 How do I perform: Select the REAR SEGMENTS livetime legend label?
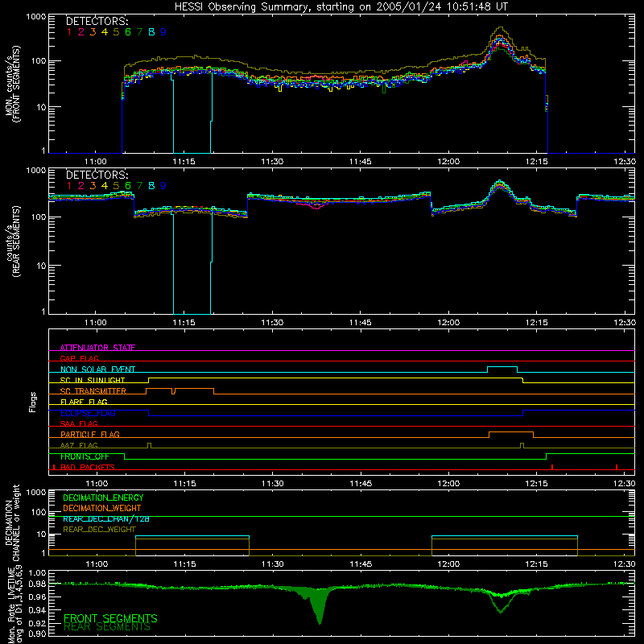[x=107, y=627]
